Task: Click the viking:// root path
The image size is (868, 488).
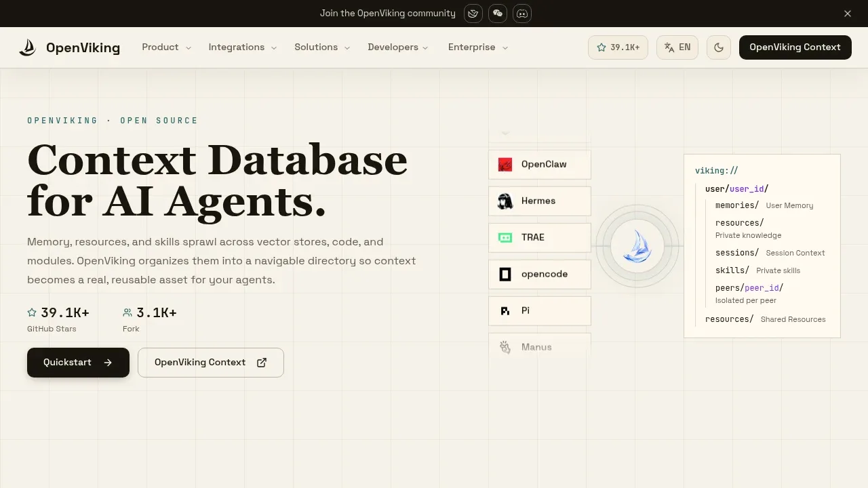Action: click(x=716, y=171)
